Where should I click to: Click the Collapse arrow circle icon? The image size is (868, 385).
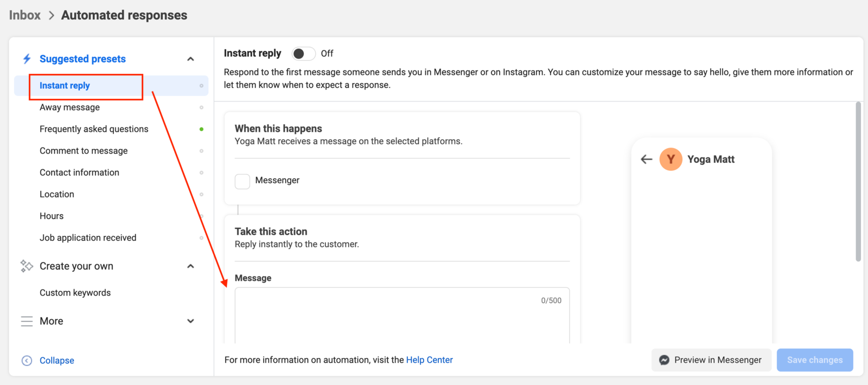point(27,361)
